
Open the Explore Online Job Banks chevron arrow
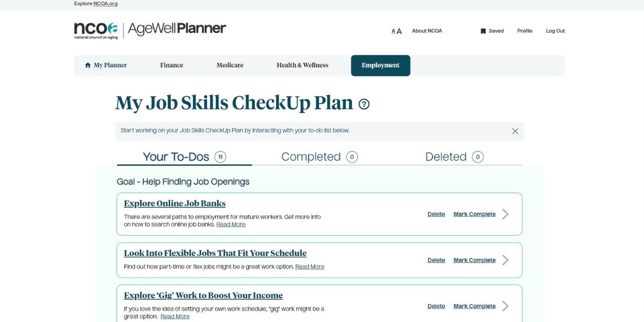pyautogui.click(x=505, y=214)
